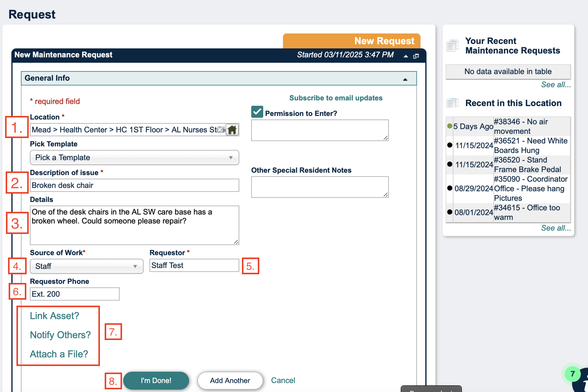Click the home icon in Location field
Image resolution: width=588 pixels, height=392 pixels.
[x=232, y=130]
